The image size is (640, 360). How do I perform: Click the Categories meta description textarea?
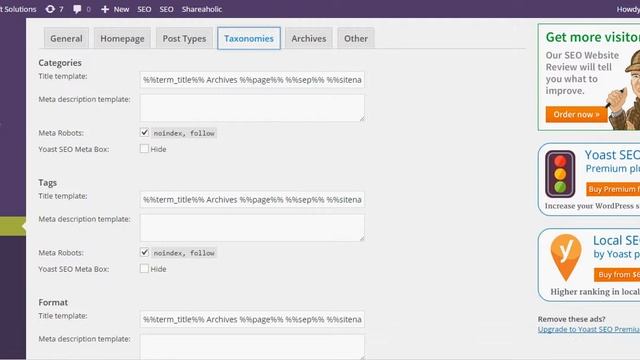click(252, 108)
